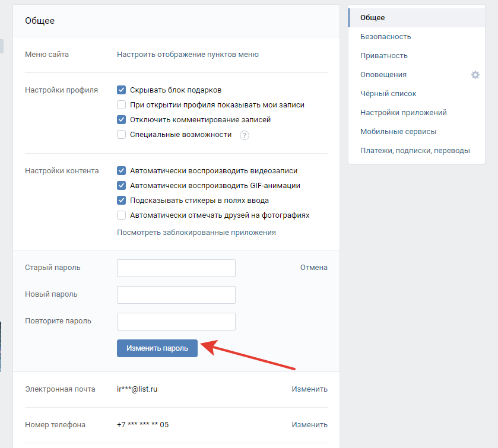Click the gear icon next to Оповещения
This screenshot has width=498, height=448.
pyautogui.click(x=475, y=75)
